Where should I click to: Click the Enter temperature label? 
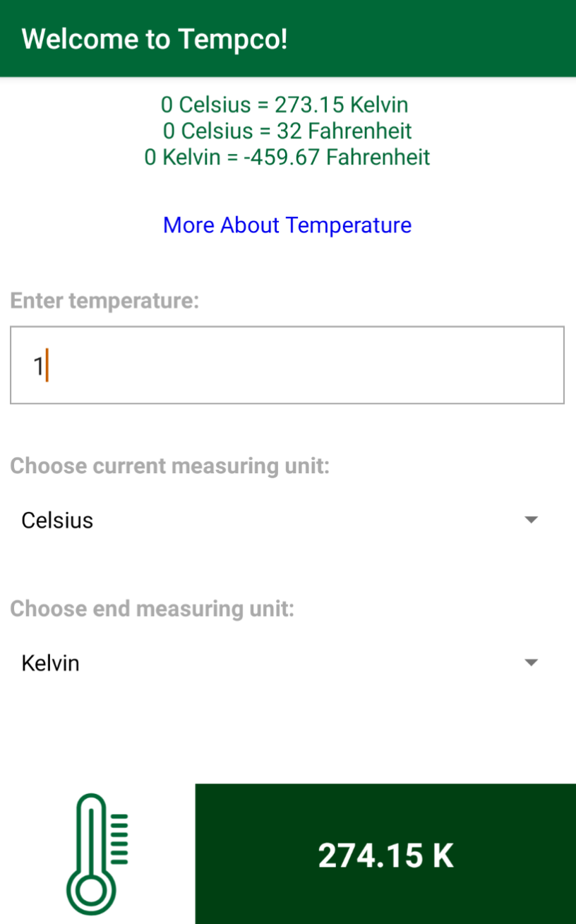click(106, 300)
